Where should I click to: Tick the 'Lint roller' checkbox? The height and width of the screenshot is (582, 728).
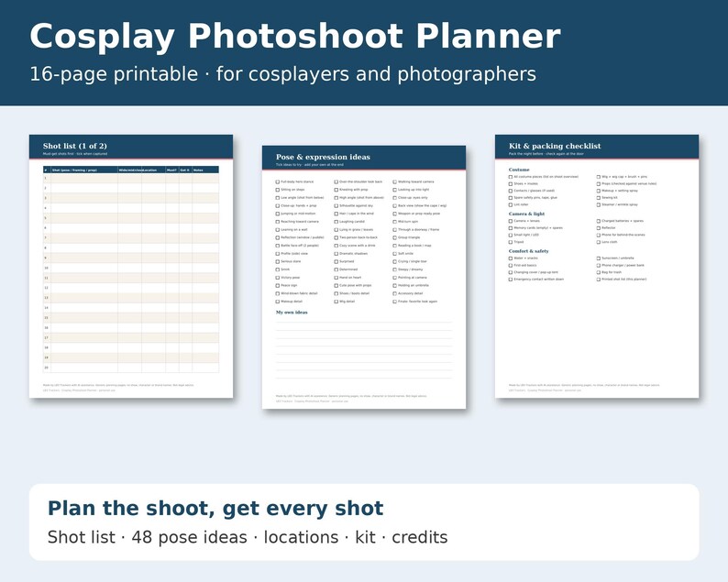511,204
